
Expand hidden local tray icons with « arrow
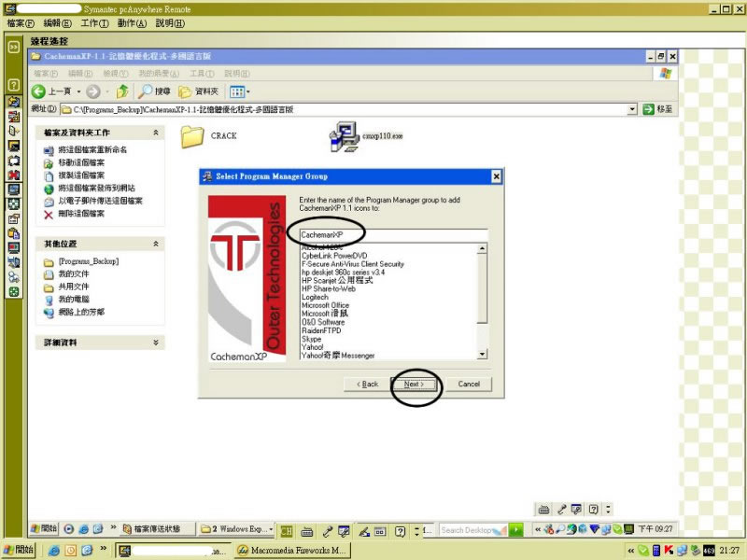(631, 551)
